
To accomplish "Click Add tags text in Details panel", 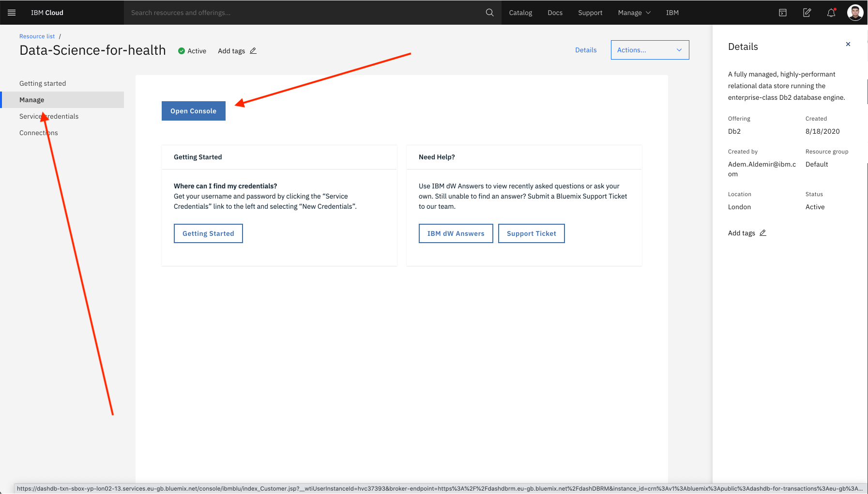I will click(x=742, y=233).
